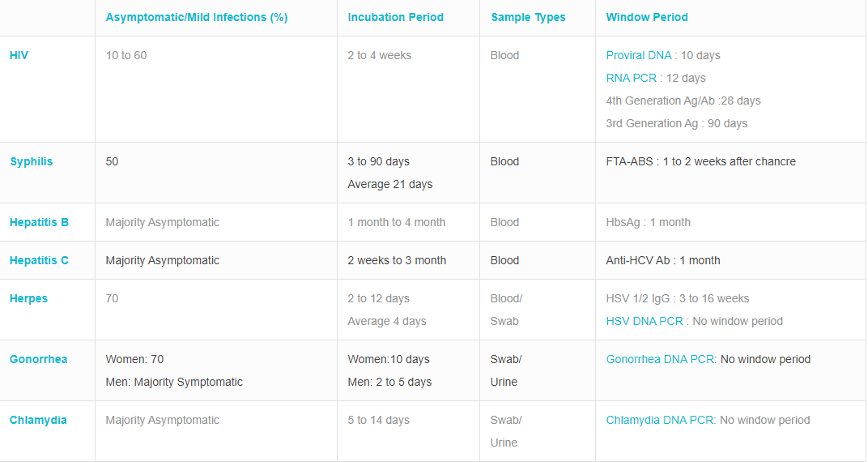Viewport: 868px width, 462px height.
Task: Select the Incubation Period column header
Action: point(396,17)
